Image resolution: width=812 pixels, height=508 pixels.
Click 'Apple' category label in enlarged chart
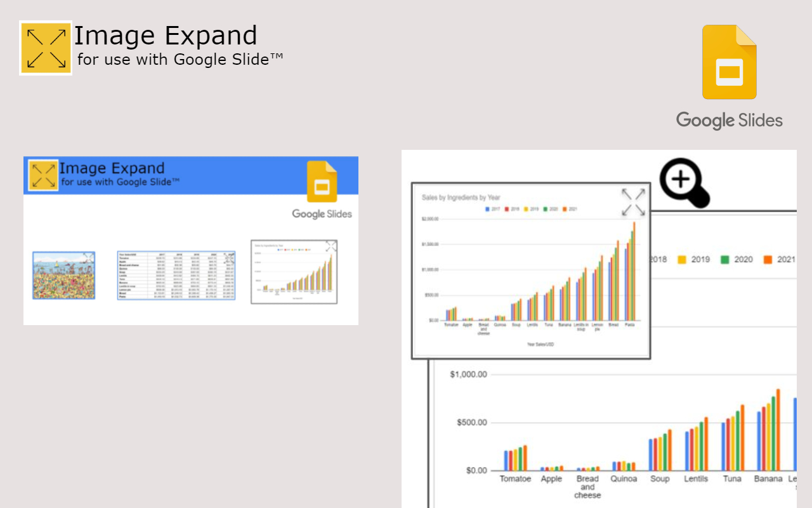[x=551, y=479]
